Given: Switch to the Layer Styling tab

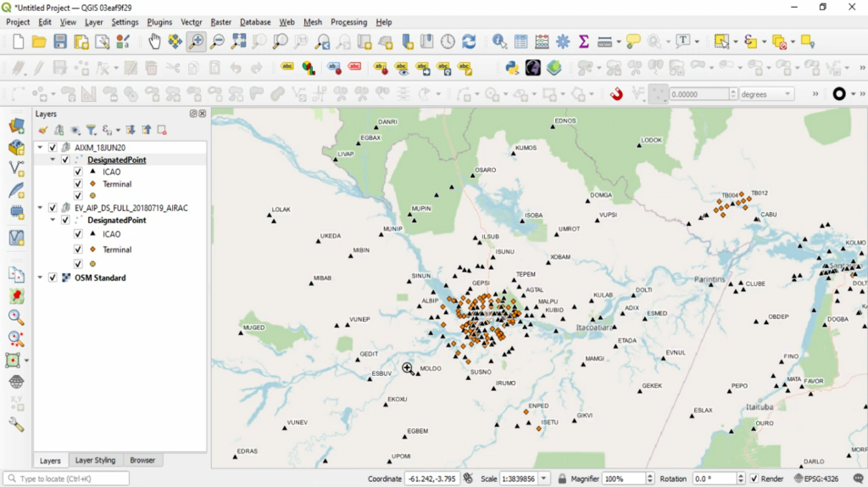Looking at the screenshot, I should tap(95, 461).
